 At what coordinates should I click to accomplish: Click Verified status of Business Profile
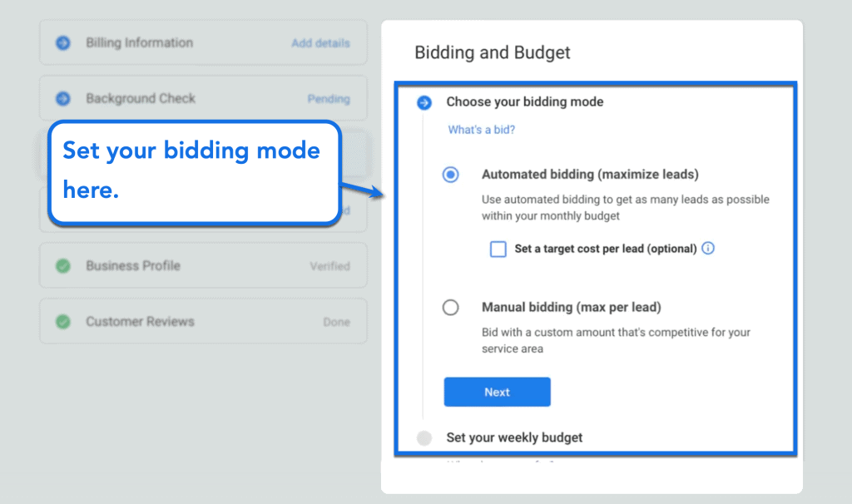pos(329,266)
